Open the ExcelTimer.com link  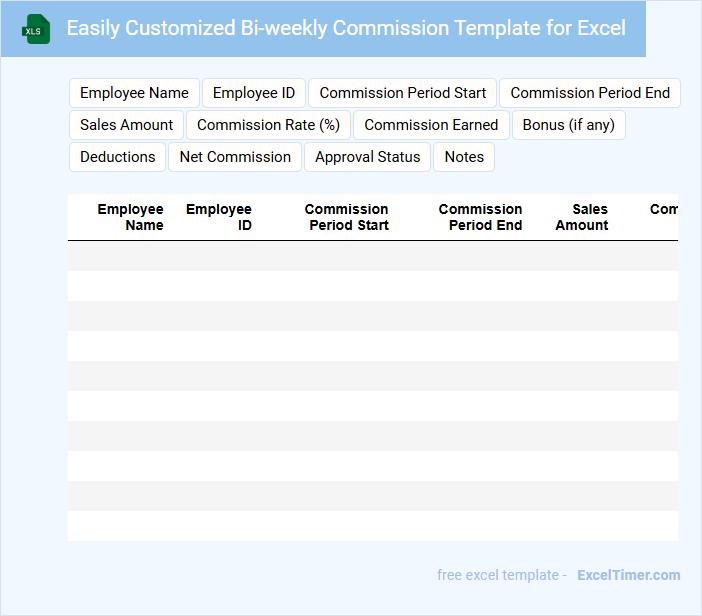point(629,575)
